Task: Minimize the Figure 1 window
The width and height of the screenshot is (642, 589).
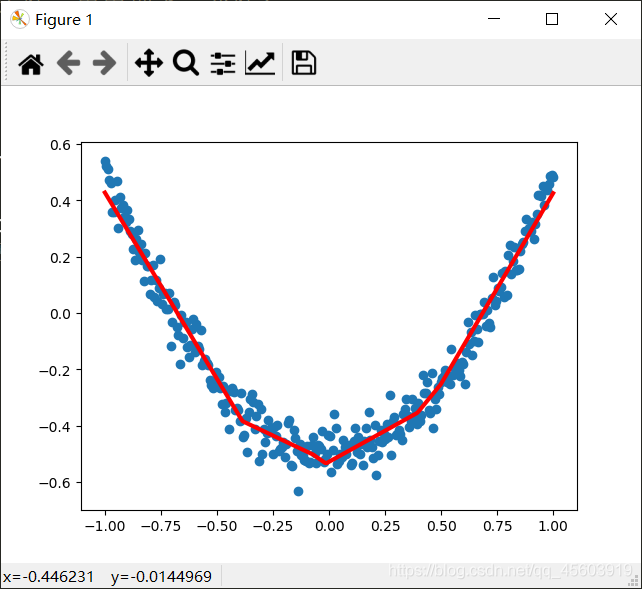Action: click(x=494, y=19)
